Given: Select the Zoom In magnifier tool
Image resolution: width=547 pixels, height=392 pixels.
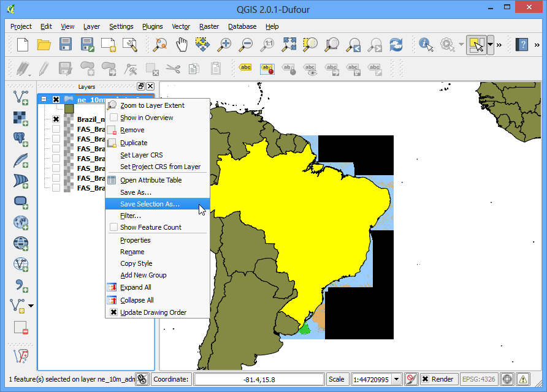Looking at the screenshot, I should 224,45.
